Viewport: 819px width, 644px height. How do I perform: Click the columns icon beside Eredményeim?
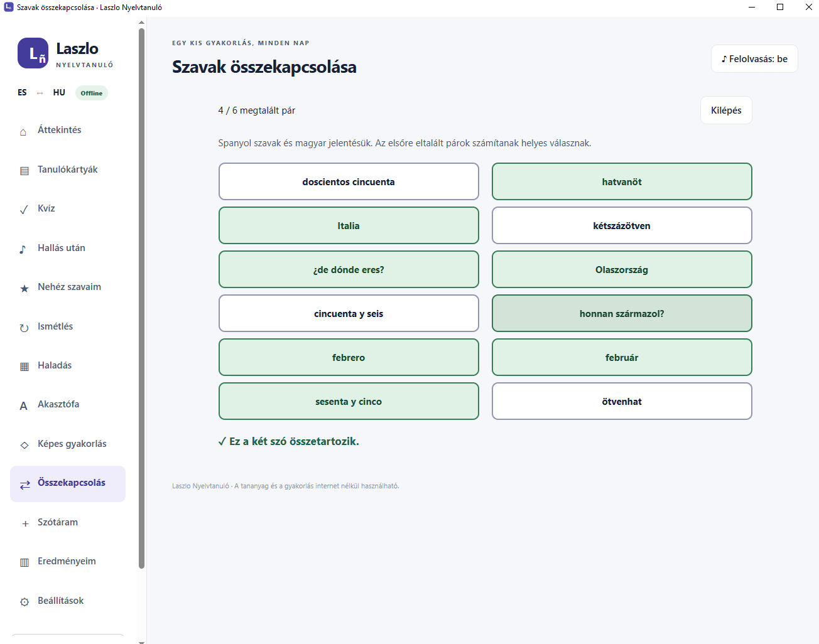click(24, 562)
